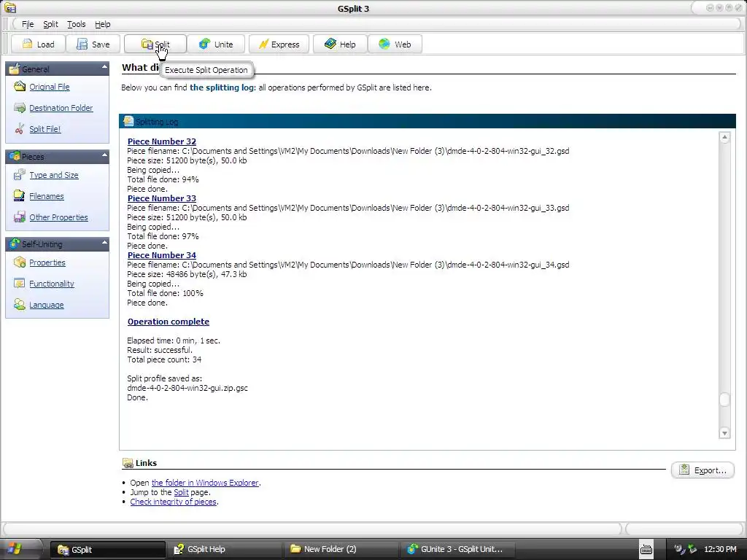Viewport: 747px width, 560px height.
Task: Open the File menu
Action: coord(28,24)
